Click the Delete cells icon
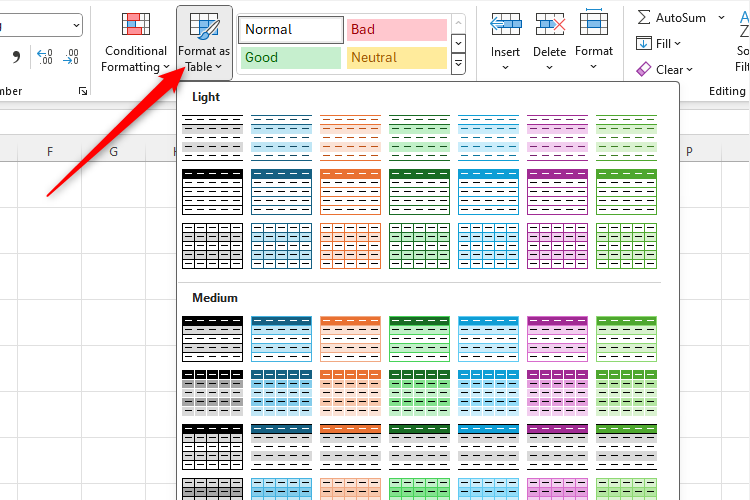 (550, 24)
